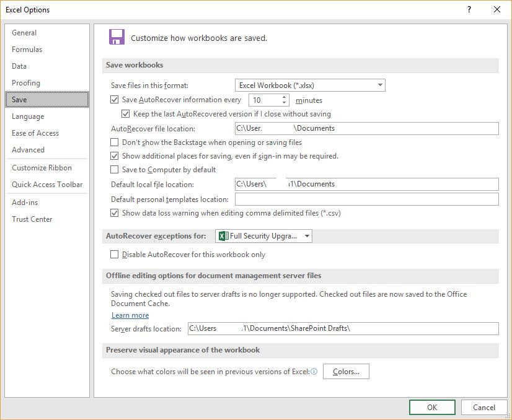Enable Save to Computer by default
This screenshot has width=512, height=420.
pyautogui.click(x=114, y=170)
